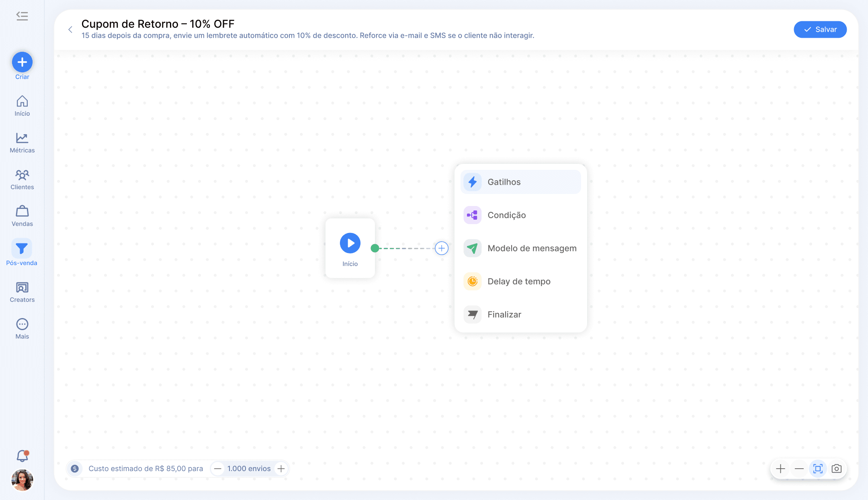This screenshot has width=868, height=500.
Task: Increase envios count with plus
Action: pos(281,469)
